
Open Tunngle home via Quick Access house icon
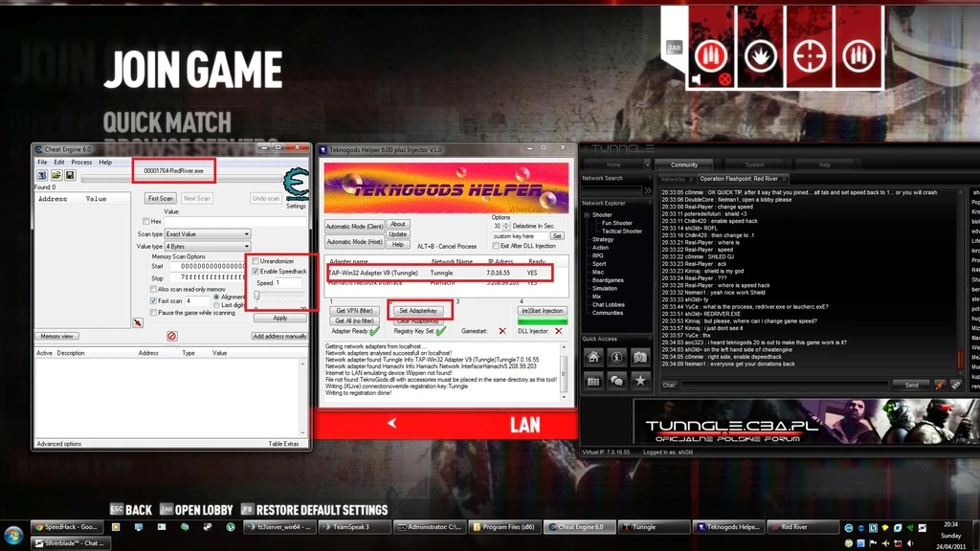click(593, 356)
